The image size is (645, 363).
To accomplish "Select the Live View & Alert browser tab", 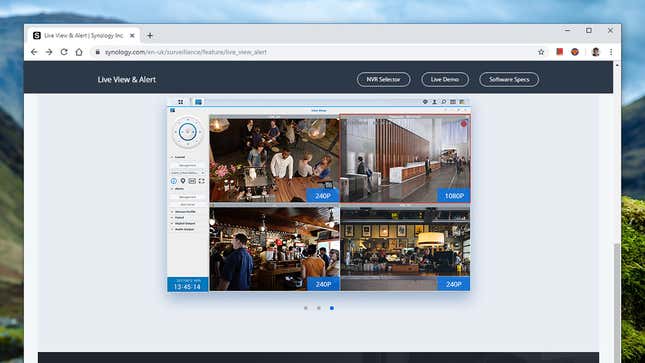I will coord(84,36).
